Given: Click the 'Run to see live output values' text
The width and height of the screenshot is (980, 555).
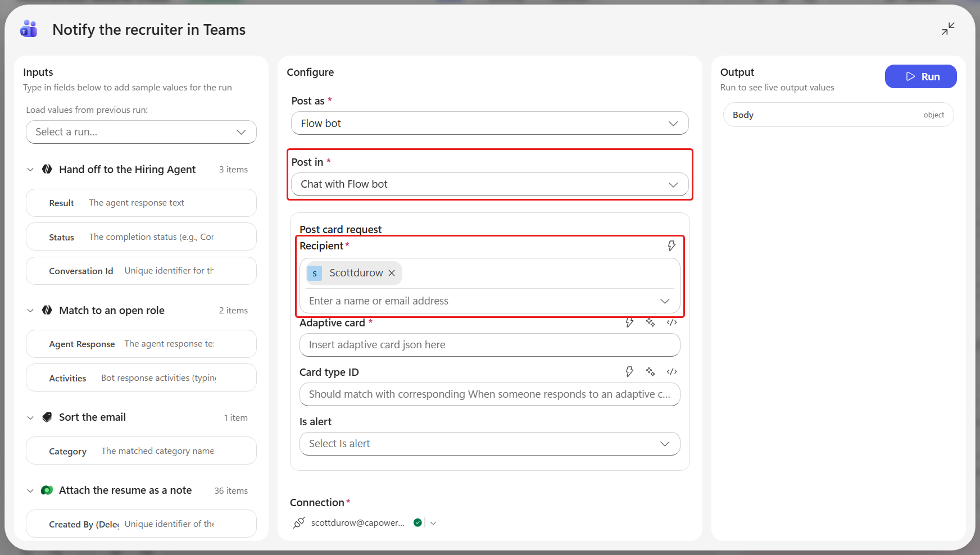Looking at the screenshot, I should coord(777,88).
